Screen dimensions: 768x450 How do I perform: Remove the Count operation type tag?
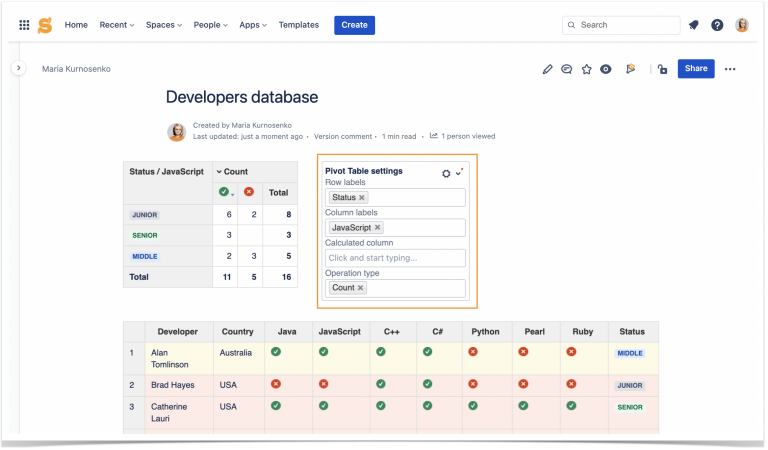(361, 288)
